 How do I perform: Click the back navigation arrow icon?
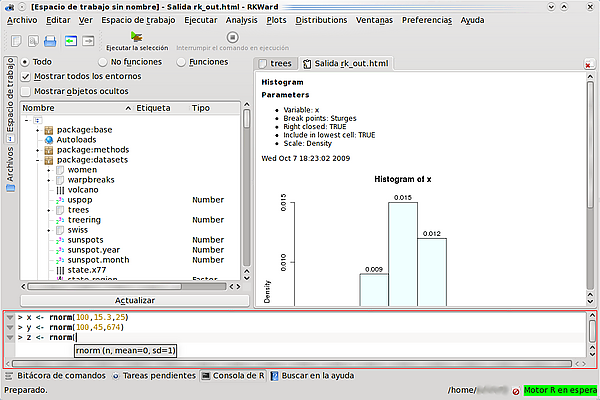click(71, 41)
